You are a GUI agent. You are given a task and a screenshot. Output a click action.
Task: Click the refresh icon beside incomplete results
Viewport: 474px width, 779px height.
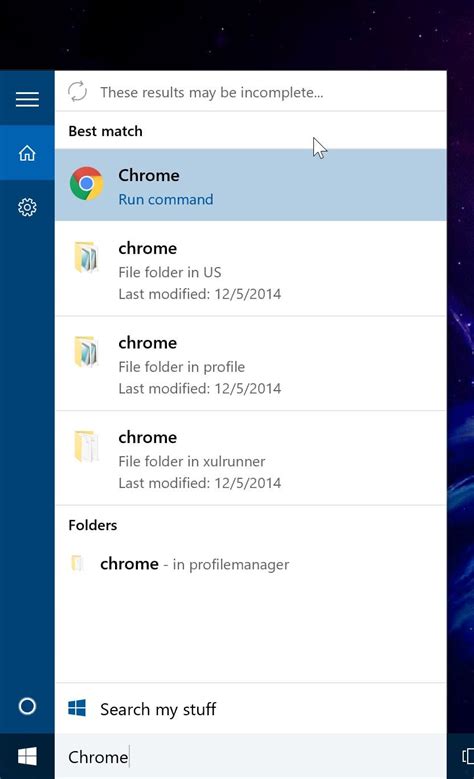coord(78,91)
